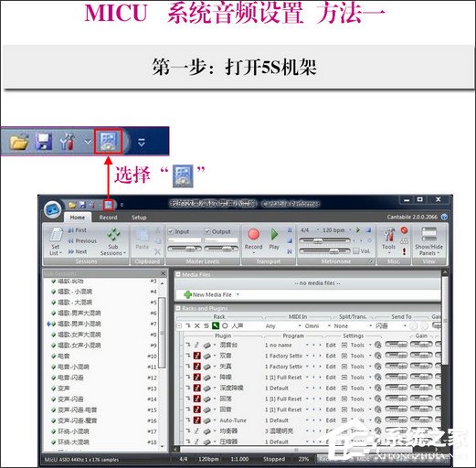Adjust Output master level slider
This screenshot has height=468, width=476.
221,249
